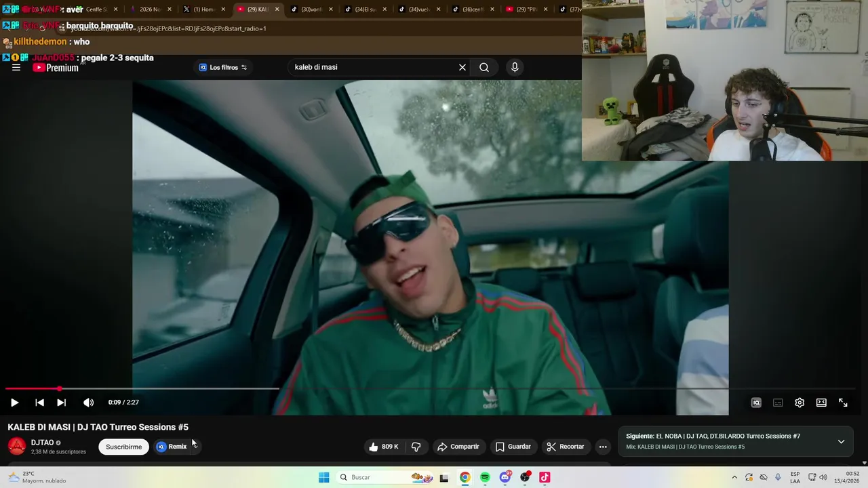Play the paused YouTube video
The image size is (868, 488).
14,403
